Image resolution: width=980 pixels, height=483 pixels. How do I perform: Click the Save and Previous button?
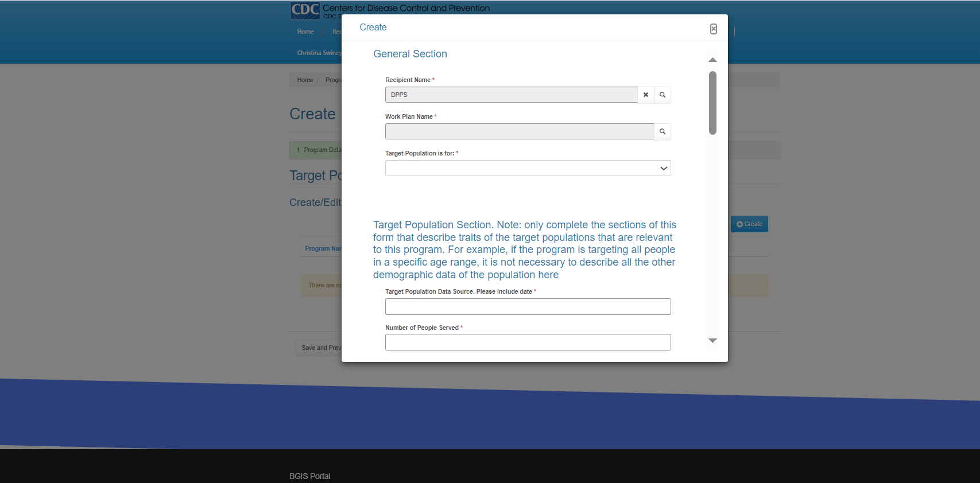click(x=320, y=348)
